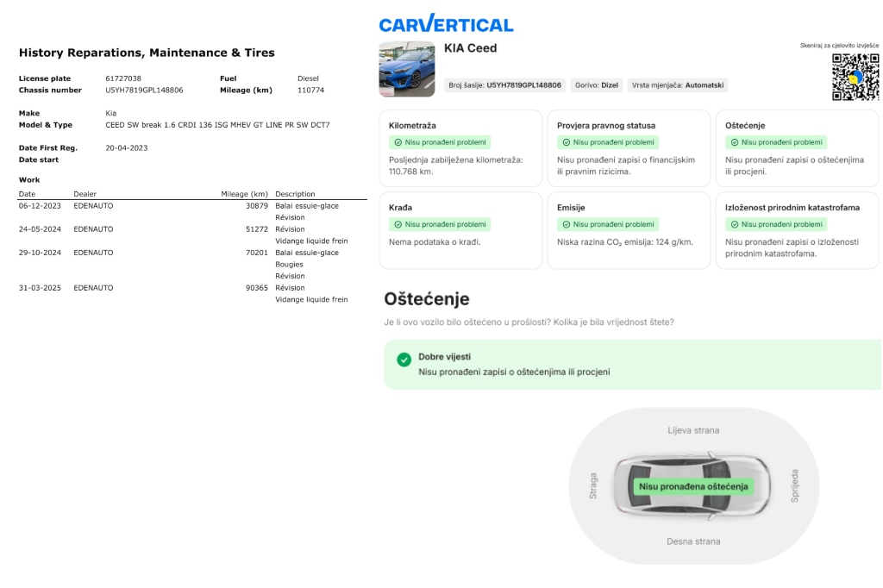Select the Lijeva strana car side label
The width and height of the screenshot is (883, 588).
coord(693,430)
